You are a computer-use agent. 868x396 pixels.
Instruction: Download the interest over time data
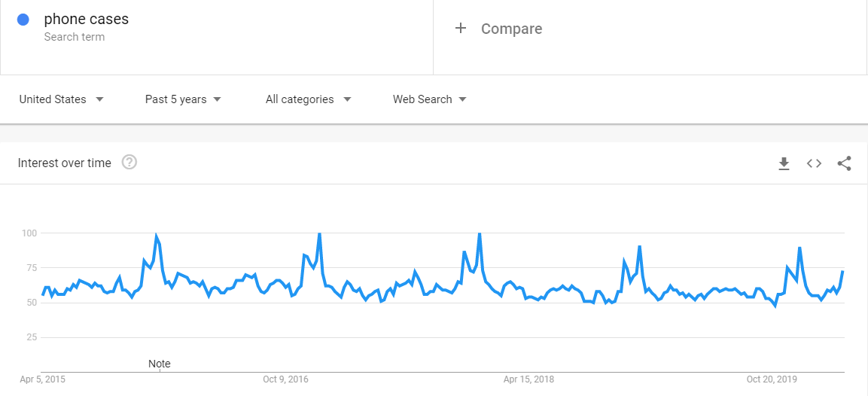click(784, 163)
